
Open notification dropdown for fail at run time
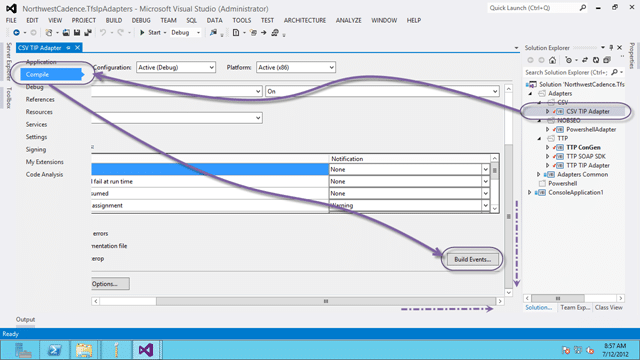pyautogui.click(x=485, y=182)
